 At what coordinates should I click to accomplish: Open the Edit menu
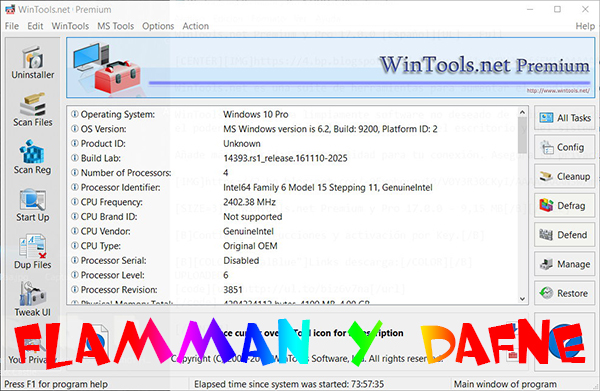point(35,26)
